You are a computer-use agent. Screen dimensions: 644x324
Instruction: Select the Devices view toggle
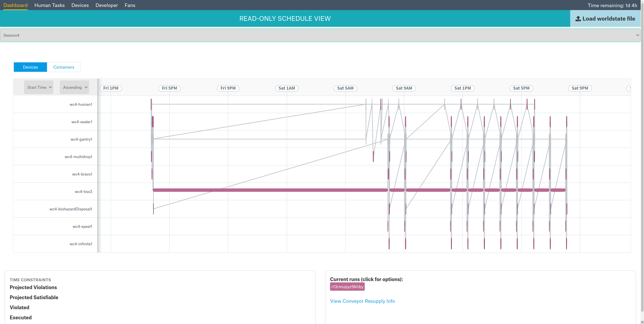click(30, 67)
